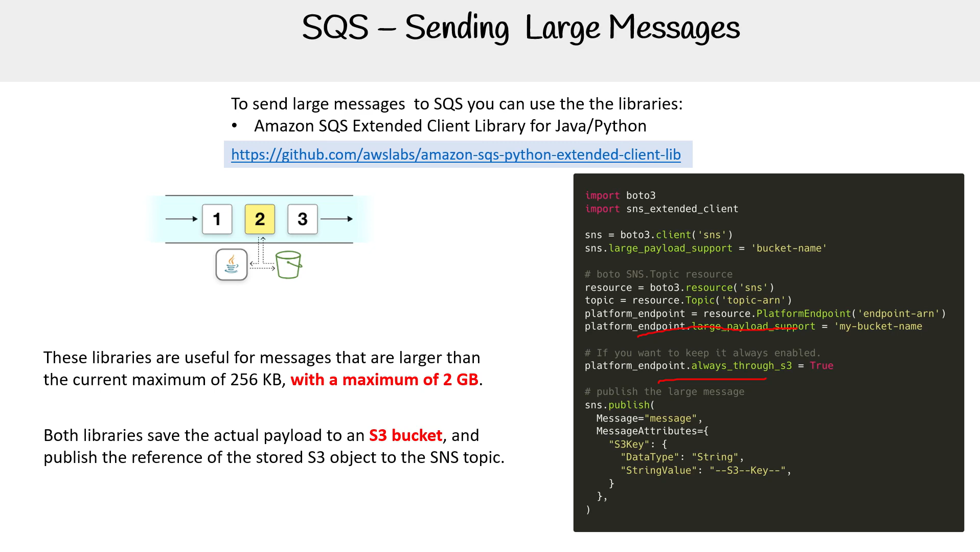Viewport: 980px width, 552px height.
Task: Click the bullet "Amazon SQS Extended Client Library for Java/Python"
Action: pyautogui.click(x=450, y=126)
